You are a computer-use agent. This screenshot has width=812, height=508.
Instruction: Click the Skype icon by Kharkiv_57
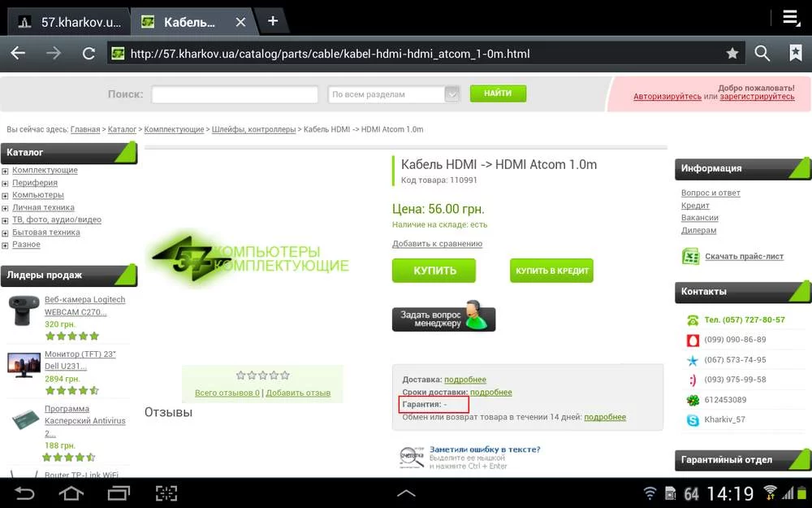693,420
